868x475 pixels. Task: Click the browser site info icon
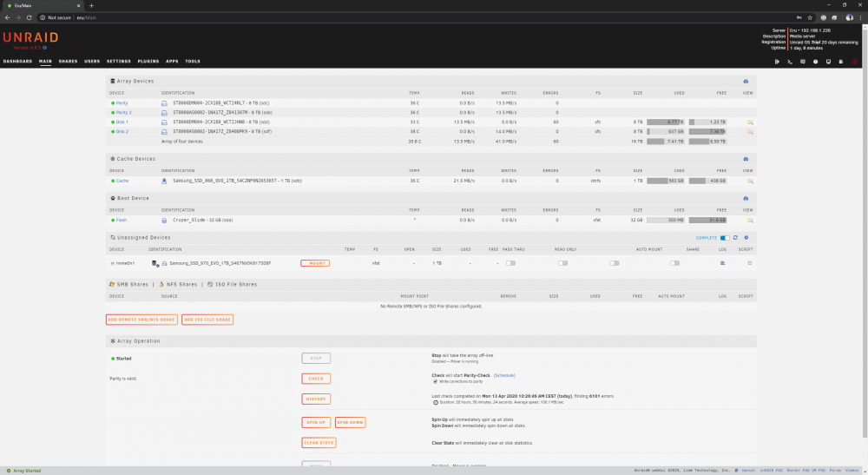pyautogui.click(x=42, y=17)
